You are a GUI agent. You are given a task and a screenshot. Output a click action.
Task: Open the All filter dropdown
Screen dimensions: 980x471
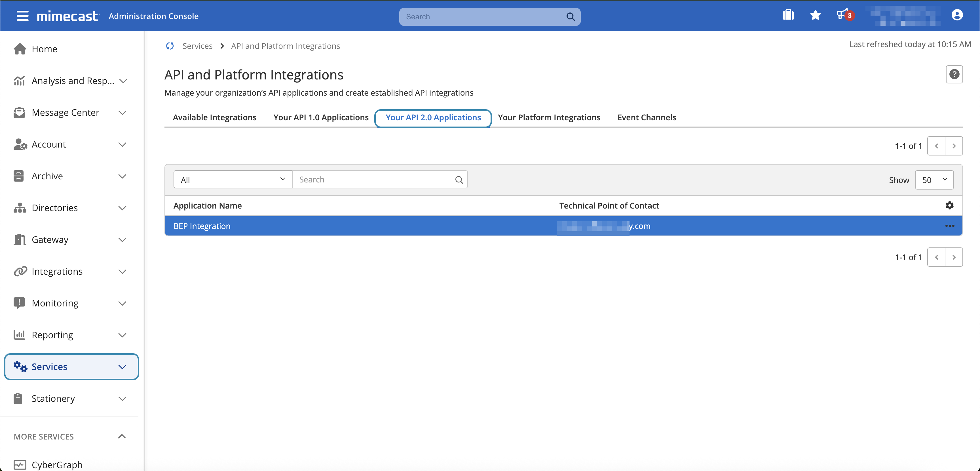pos(233,179)
